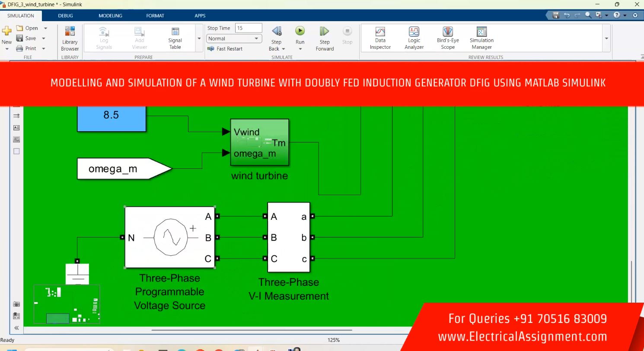Open the Signal Table
Image resolution: width=644 pixels, height=351 pixels.
click(x=175, y=38)
